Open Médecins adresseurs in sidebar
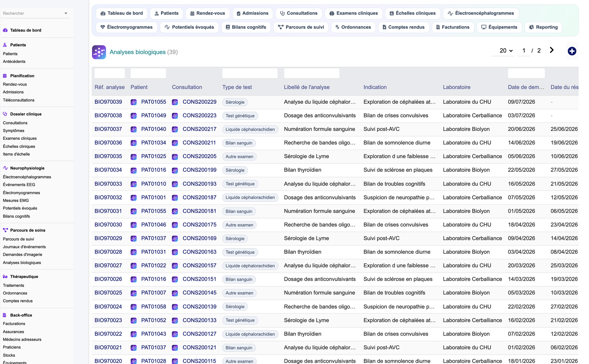This screenshot has width=589, height=364. [22, 340]
